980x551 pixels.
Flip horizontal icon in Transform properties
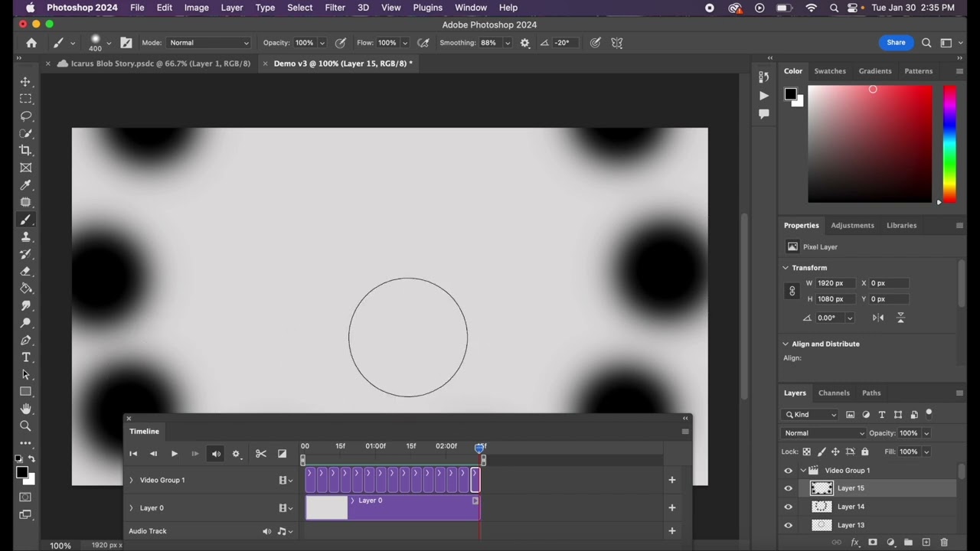[x=878, y=318]
